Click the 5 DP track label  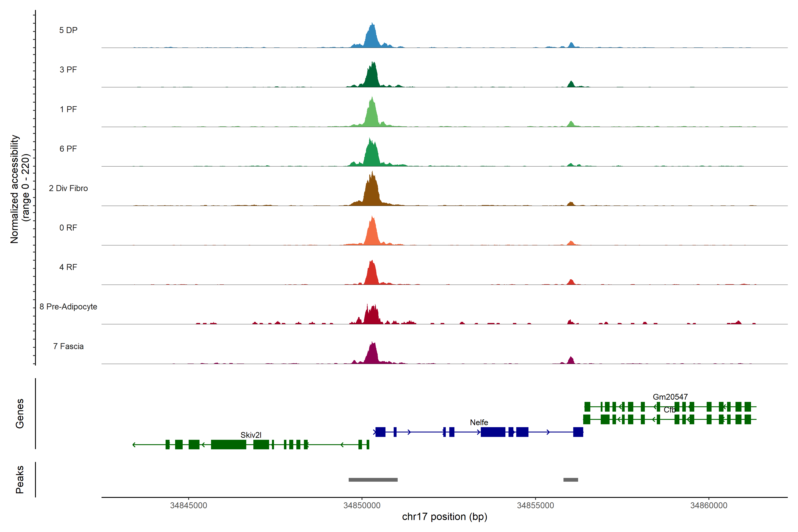[x=68, y=30]
